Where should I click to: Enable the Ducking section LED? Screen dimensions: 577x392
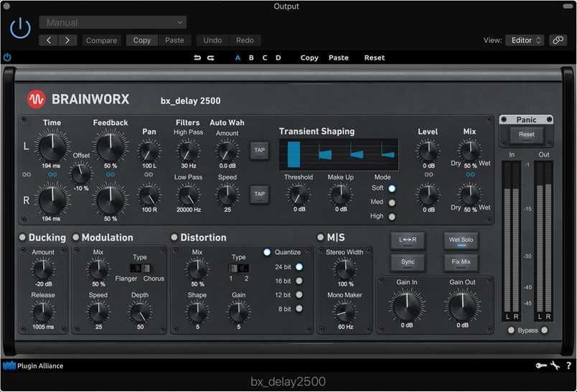point(22,238)
